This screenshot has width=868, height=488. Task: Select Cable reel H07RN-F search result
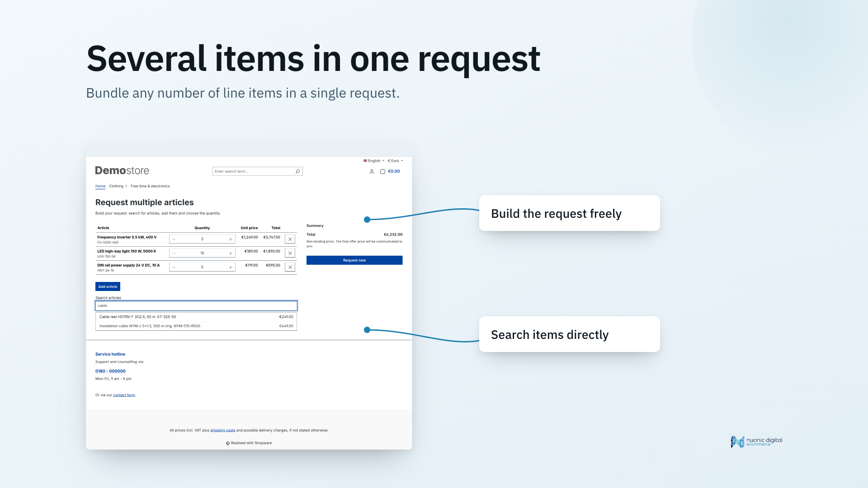[196, 317]
